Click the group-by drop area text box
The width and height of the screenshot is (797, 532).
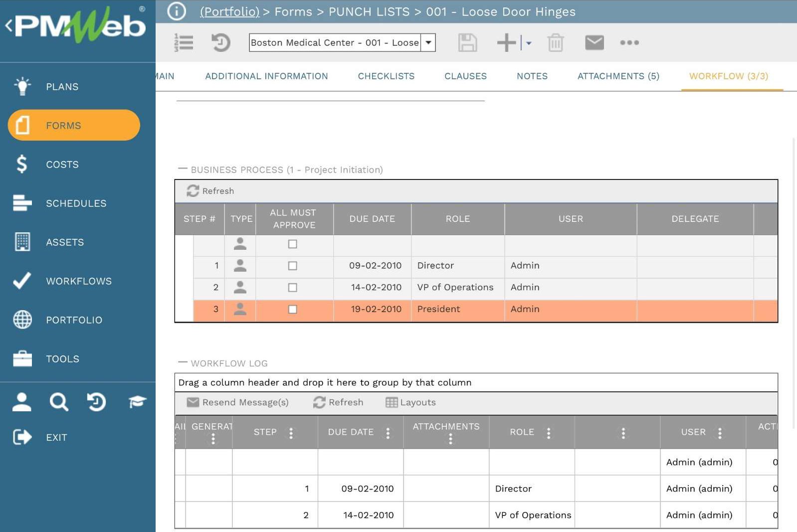tap(476, 382)
